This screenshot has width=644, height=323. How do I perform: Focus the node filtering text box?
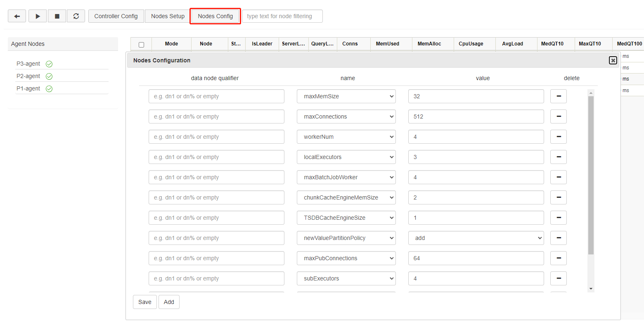[x=282, y=16]
